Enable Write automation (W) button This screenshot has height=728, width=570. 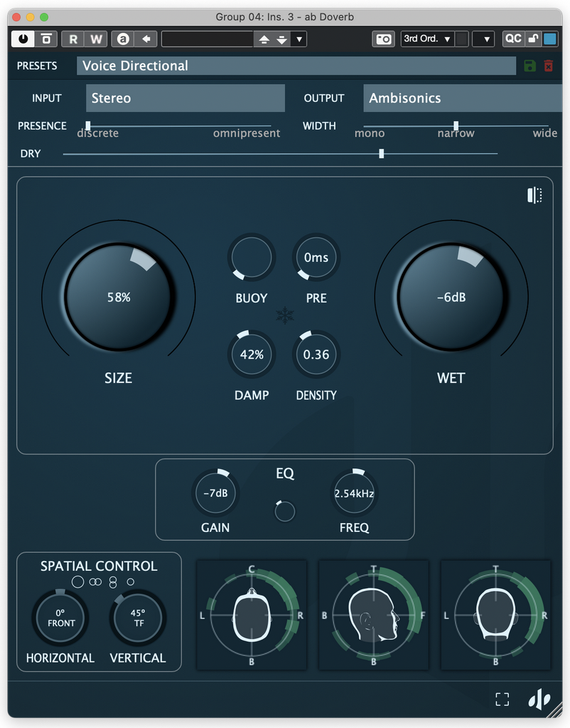pyautogui.click(x=96, y=39)
